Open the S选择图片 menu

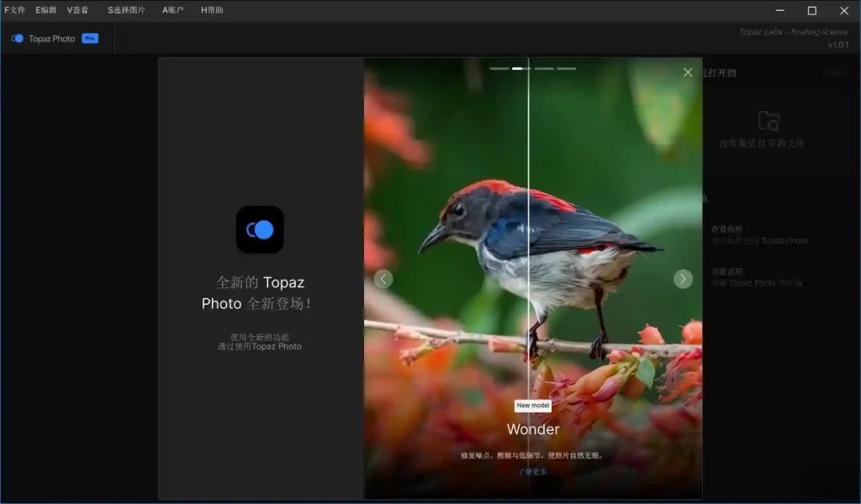pos(127,10)
